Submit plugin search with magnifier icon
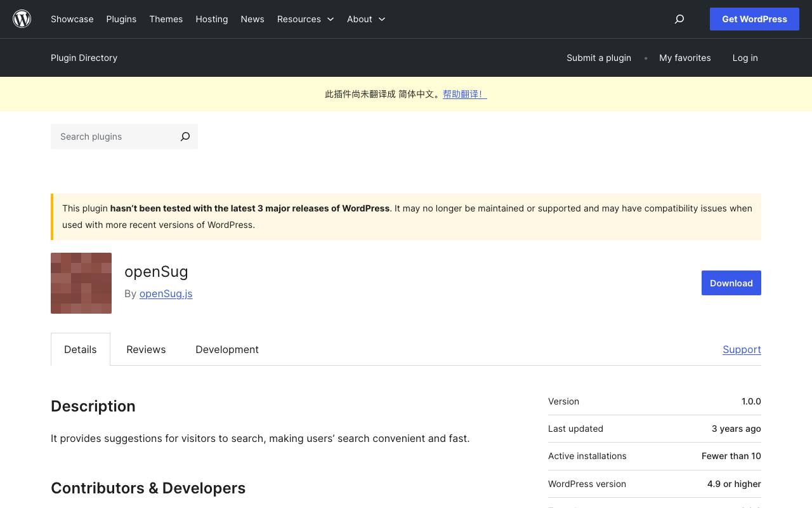 [x=185, y=137]
